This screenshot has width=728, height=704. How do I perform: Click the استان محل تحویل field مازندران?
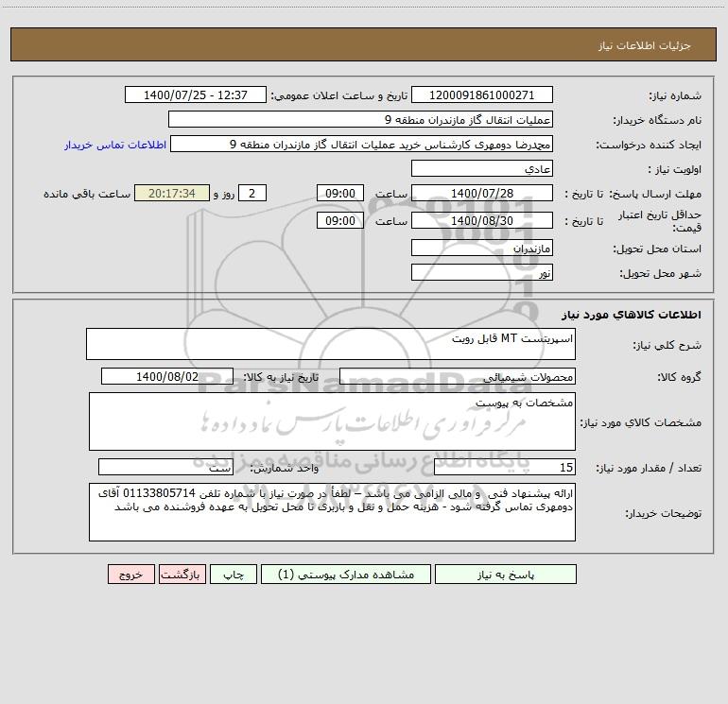pos(482,248)
